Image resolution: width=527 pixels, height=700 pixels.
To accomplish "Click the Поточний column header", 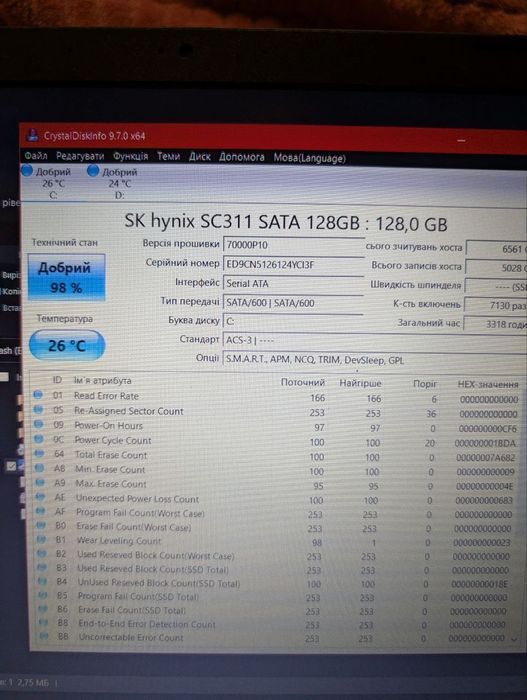I will [x=303, y=382].
